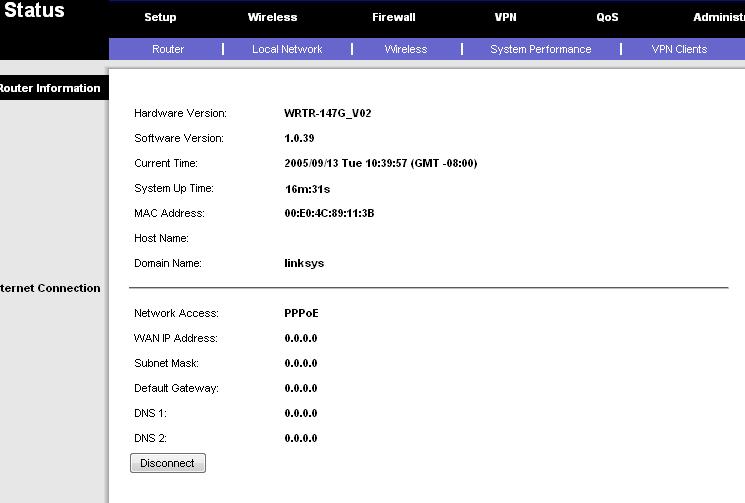Select the Router sub-tab

tap(168, 49)
